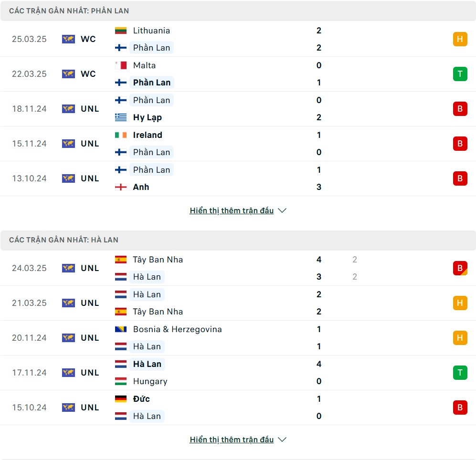
Task: Expand more Hà Lan matches with chevron
Action: (282, 439)
